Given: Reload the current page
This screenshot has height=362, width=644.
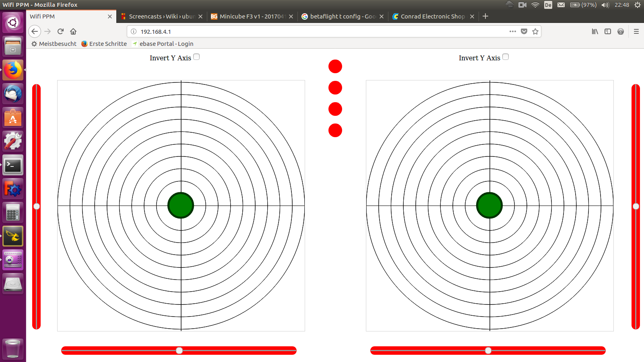Looking at the screenshot, I should click(x=60, y=31).
